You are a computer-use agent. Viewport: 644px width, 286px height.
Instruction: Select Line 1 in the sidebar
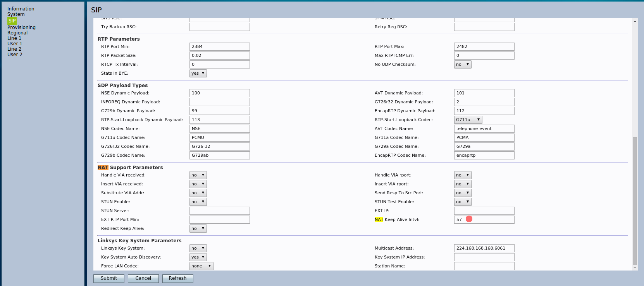point(14,38)
